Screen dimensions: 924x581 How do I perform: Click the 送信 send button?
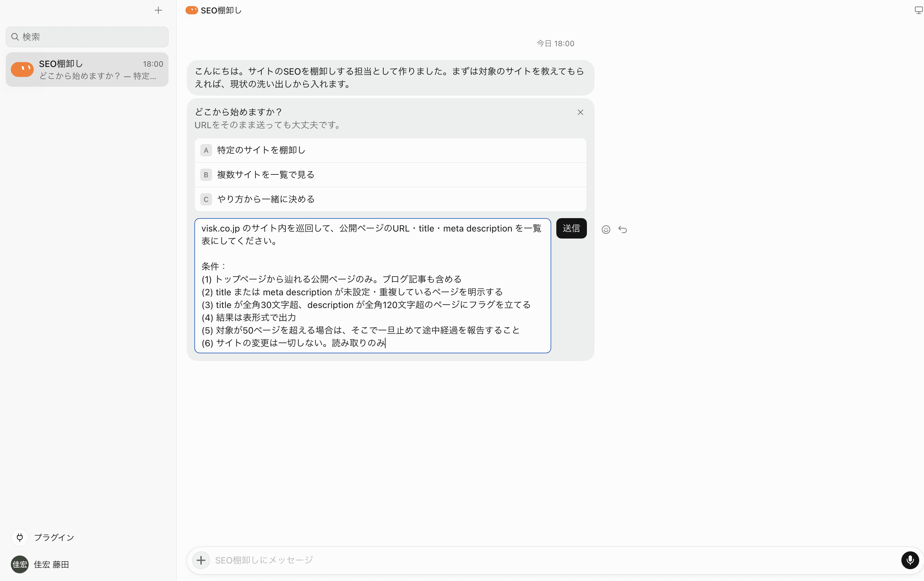pyautogui.click(x=571, y=229)
